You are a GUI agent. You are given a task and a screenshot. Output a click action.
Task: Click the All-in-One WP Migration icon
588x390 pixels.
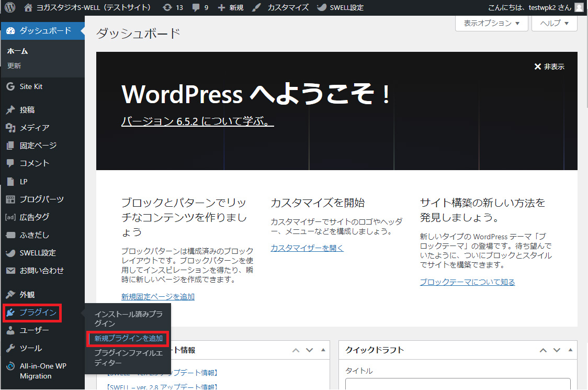point(10,366)
